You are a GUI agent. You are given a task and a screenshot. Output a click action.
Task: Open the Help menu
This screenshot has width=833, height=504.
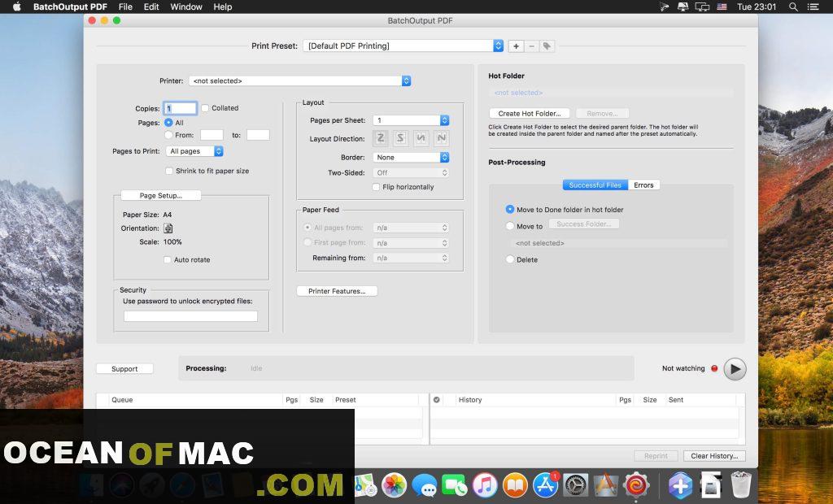tap(223, 7)
